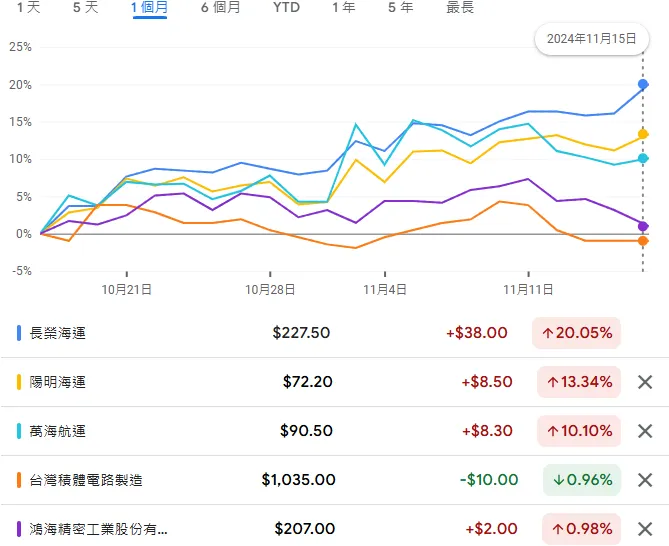Screen dimensions: 669x546
Task: Click the orange 台灣積體電路製造 color marker
Action: pyautogui.click(x=19, y=480)
